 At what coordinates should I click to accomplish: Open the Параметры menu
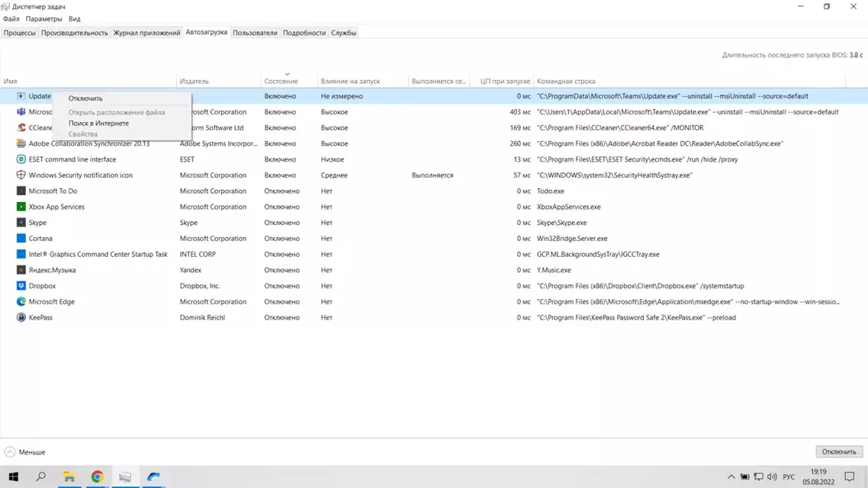pos(43,19)
